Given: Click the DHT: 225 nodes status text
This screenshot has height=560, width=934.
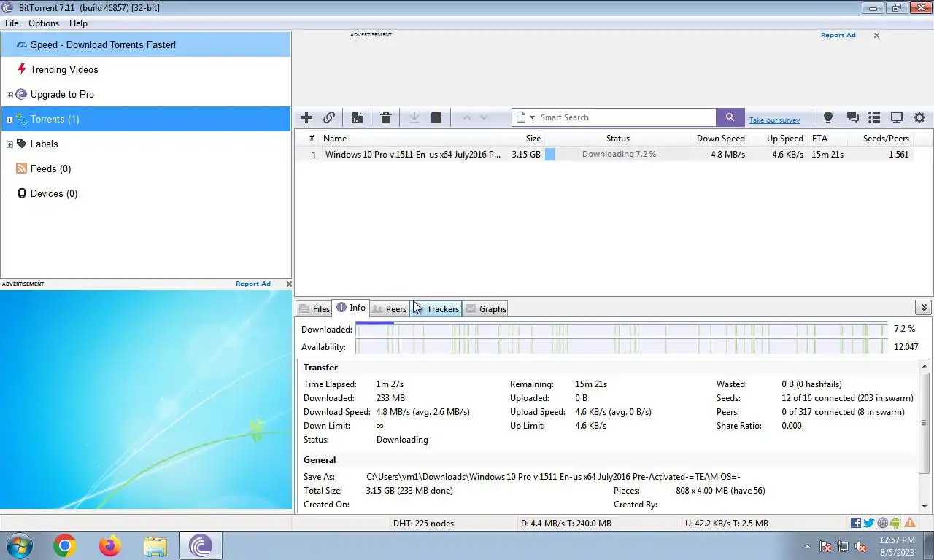Looking at the screenshot, I should click(423, 523).
